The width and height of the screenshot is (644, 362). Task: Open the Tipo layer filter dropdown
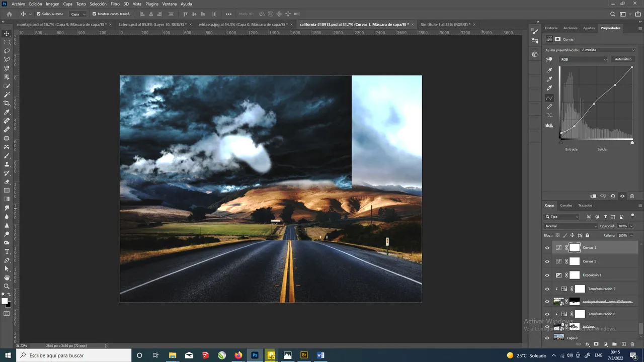coord(562,217)
